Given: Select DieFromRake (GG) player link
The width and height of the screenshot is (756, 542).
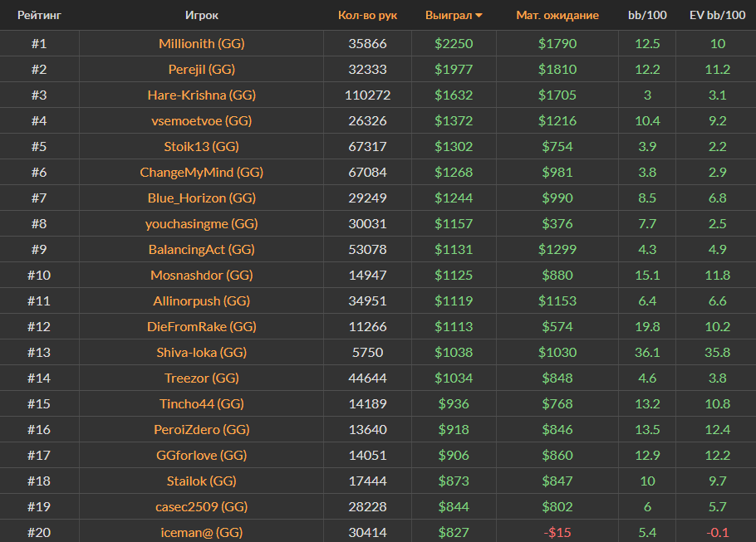Looking at the screenshot, I should point(202,326).
